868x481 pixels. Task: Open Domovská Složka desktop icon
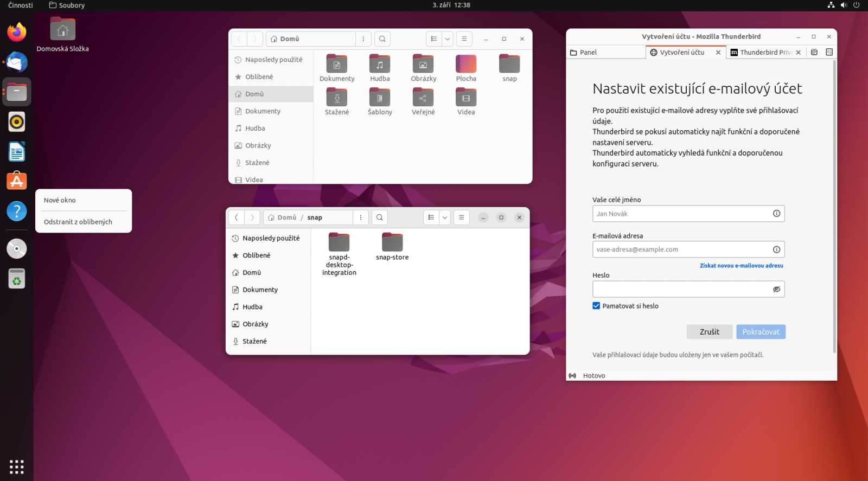click(62, 35)
